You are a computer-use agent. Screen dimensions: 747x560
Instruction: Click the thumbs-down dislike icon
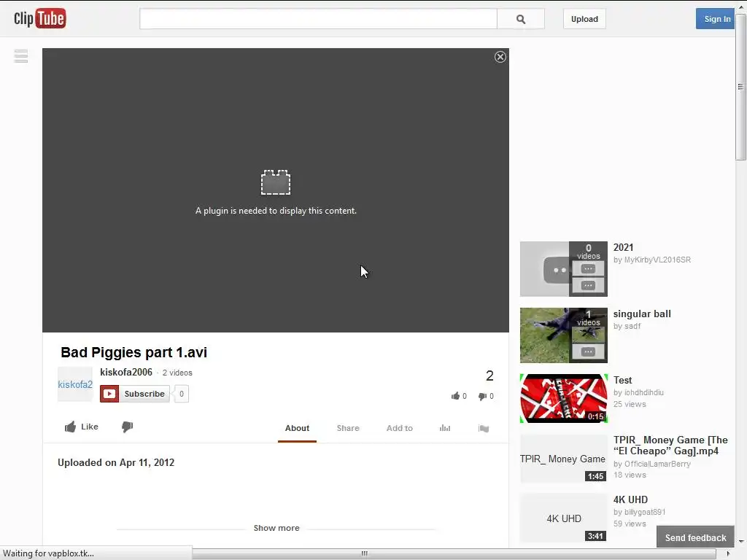point(127,427)
